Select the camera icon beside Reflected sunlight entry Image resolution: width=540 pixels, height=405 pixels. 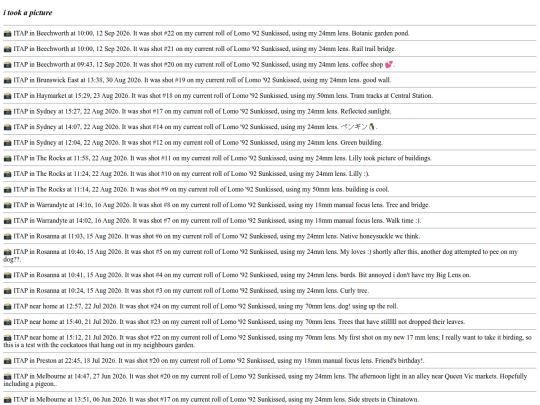coord(7,112)
